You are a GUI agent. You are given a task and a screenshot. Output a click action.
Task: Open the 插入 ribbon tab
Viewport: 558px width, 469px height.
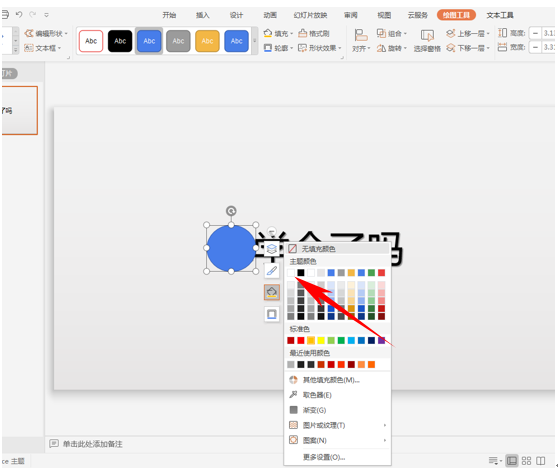coord(202,15)
